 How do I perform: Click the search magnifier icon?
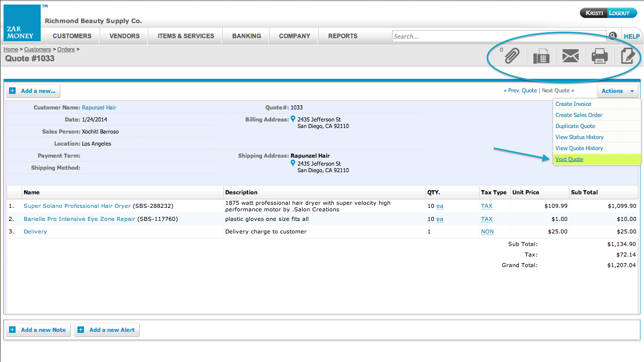[x=613, y=36]
